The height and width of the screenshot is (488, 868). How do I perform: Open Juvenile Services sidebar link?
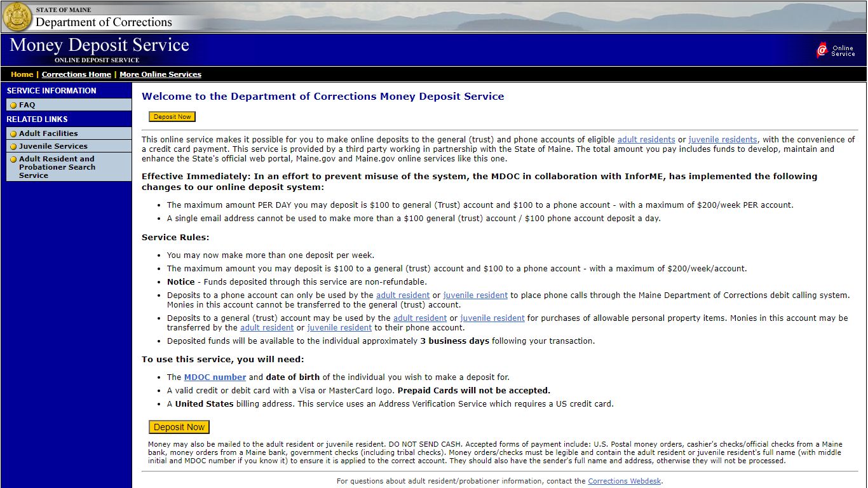pos(69,146)
